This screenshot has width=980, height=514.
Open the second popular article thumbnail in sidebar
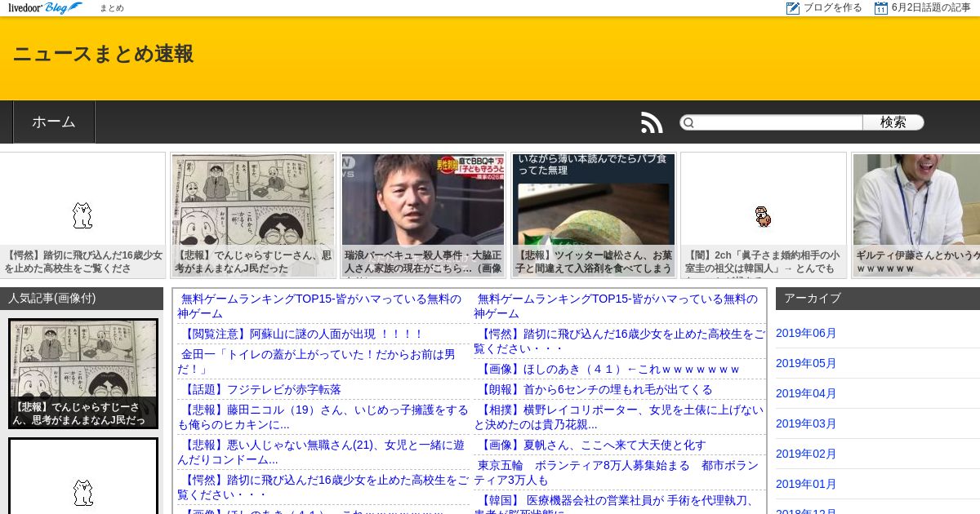click(x=83, y=476)
